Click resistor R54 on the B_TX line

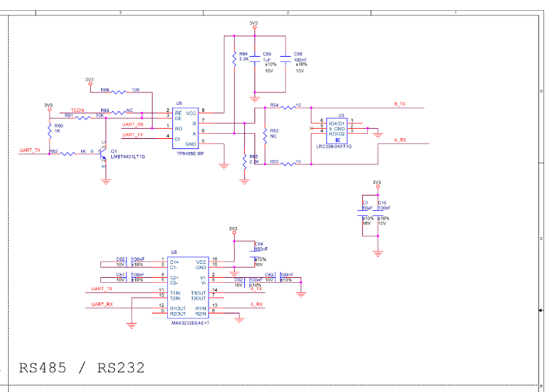coord(285,108)
